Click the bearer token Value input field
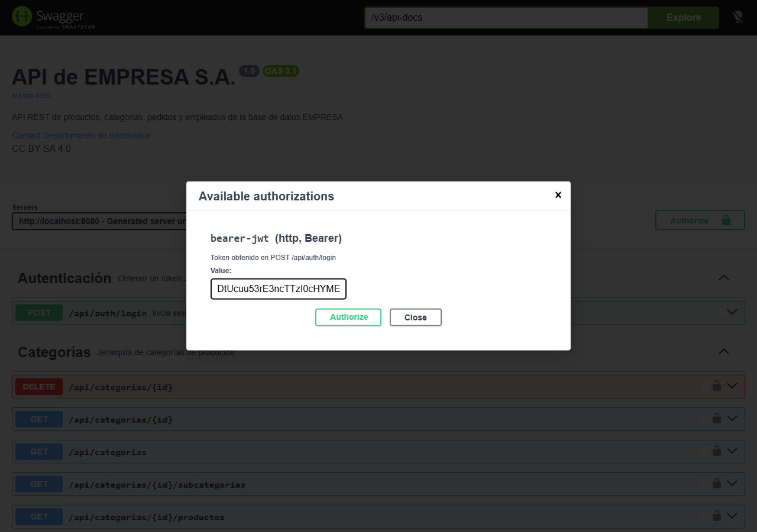The height and width of the screenshot is (532, 757). click(x=279, y=289)
